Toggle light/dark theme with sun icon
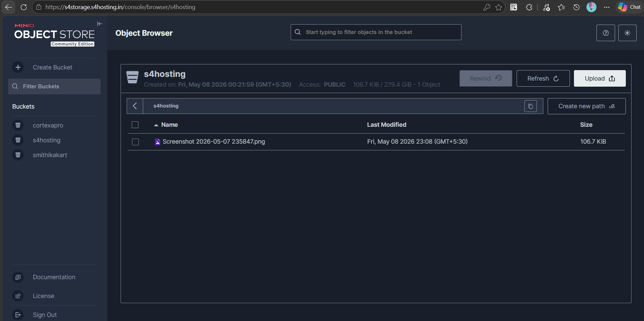Image resolution: width=644 pixels, height=321 pixels. click(627, 33)
